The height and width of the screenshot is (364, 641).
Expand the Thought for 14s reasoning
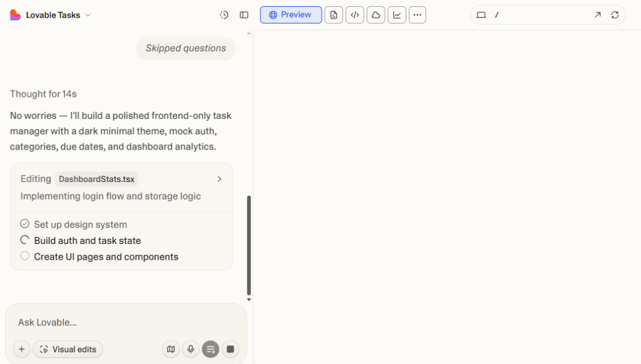(43, 94)
